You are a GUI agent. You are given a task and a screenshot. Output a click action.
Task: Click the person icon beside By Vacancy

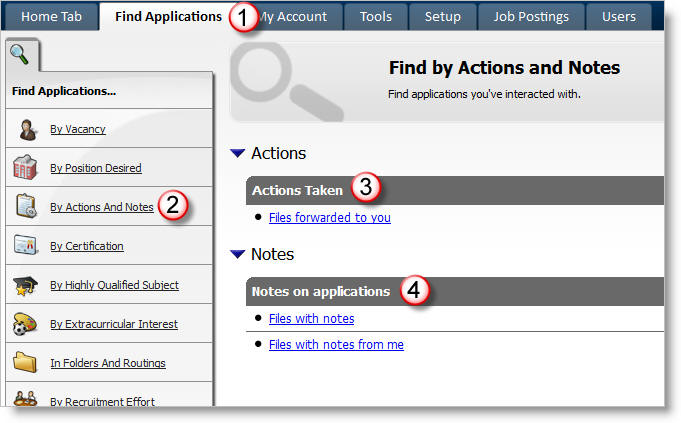coord(28,129)
